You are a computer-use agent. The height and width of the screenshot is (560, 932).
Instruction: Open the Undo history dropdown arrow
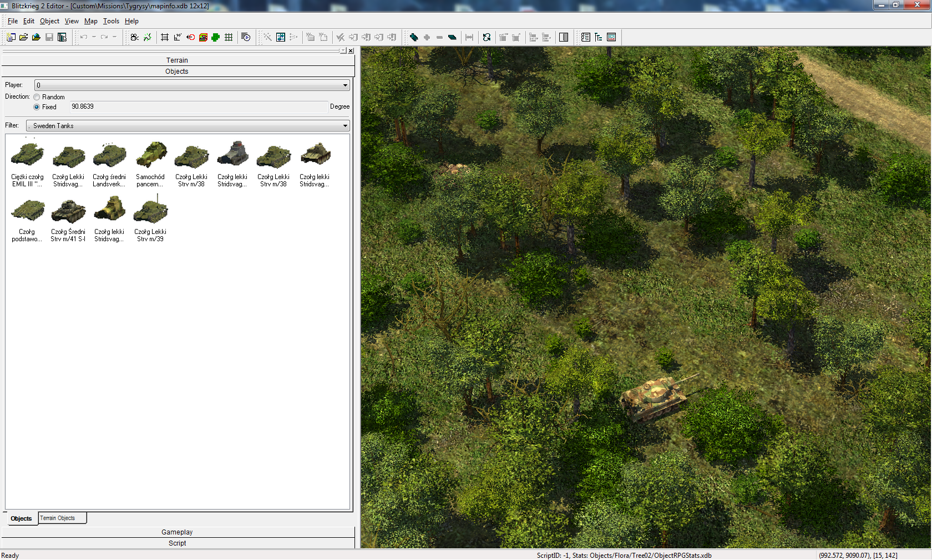pos(94,37)
